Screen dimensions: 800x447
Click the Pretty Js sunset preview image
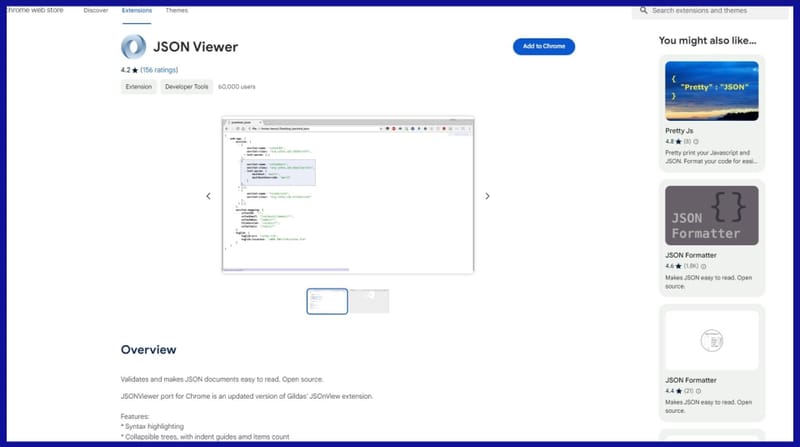coord(711,91)
